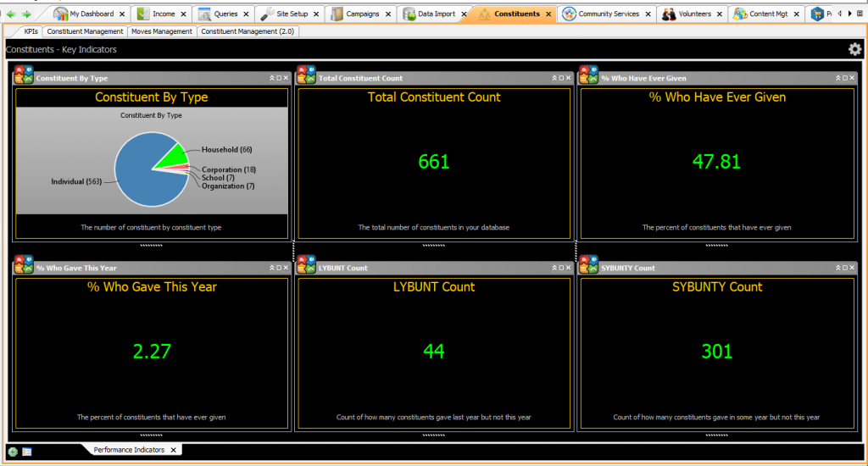Click the Household (66) chart label
Viewport: 868px width, 466px height.
(x=226, y=149)
